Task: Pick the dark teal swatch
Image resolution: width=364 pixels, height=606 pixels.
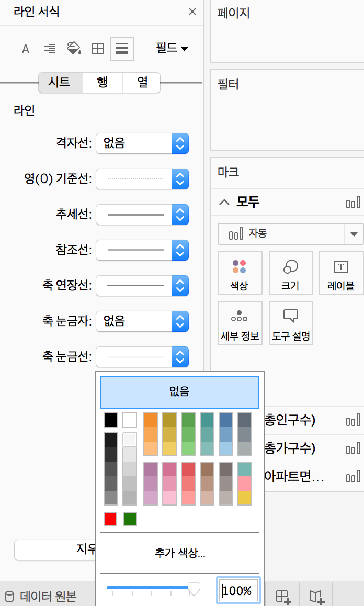Action: click(207, 420)
